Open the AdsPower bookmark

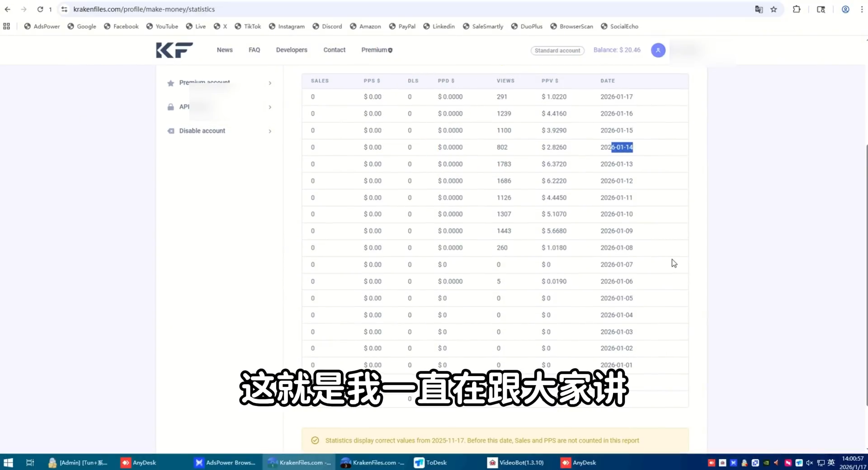(x=42, y=26)
